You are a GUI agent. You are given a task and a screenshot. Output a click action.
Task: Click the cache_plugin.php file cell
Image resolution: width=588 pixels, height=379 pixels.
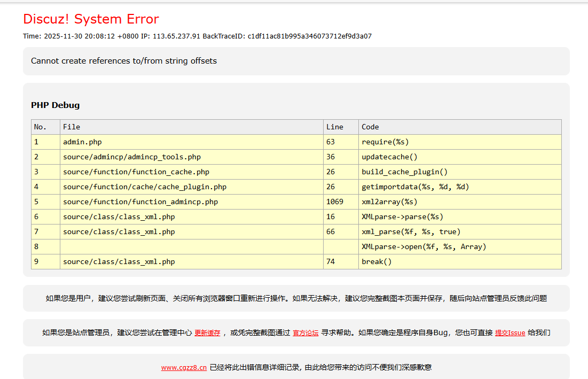tap(145, 187)
